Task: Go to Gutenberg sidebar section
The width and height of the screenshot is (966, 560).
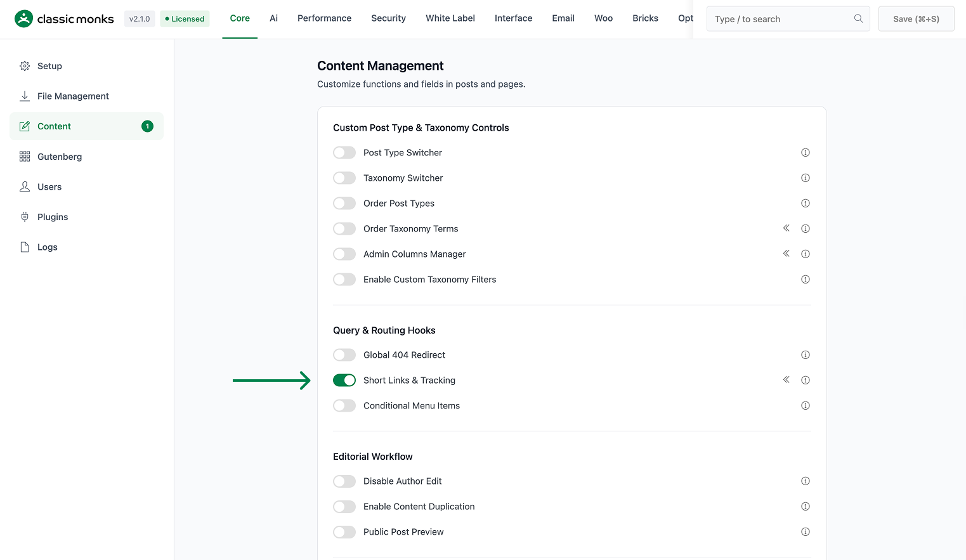Action: 86,157
